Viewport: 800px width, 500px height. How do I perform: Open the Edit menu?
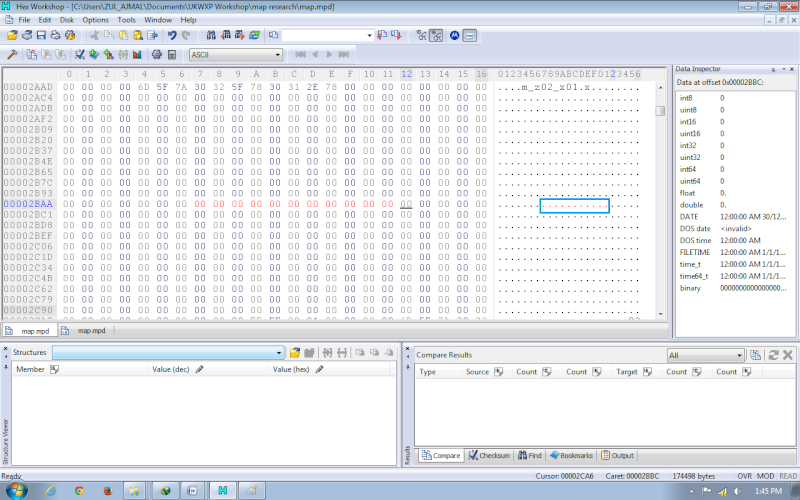point(45,20)
